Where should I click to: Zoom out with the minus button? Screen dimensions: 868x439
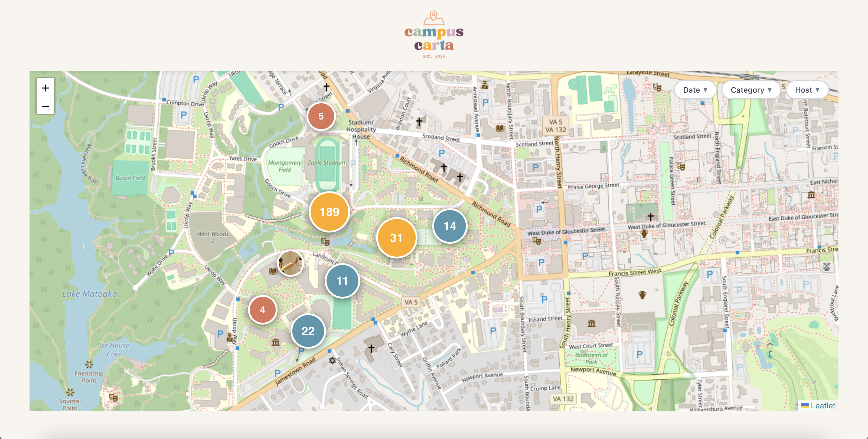(45, 106)
